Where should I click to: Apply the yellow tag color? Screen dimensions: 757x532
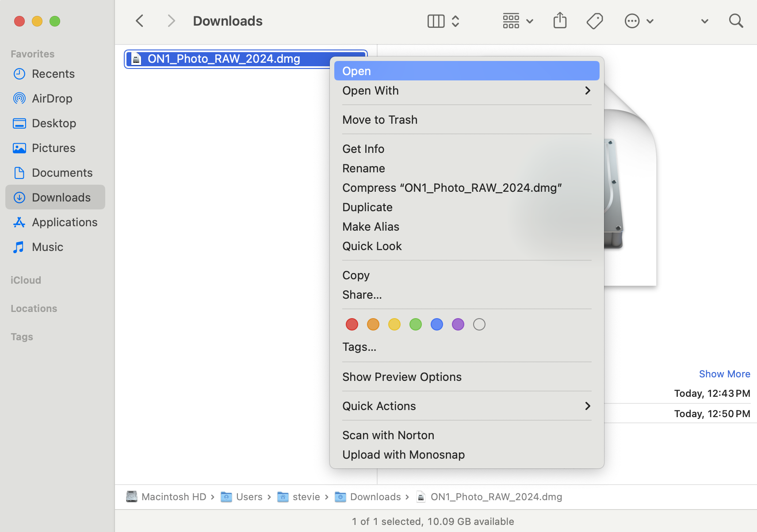tap(394, 324)
